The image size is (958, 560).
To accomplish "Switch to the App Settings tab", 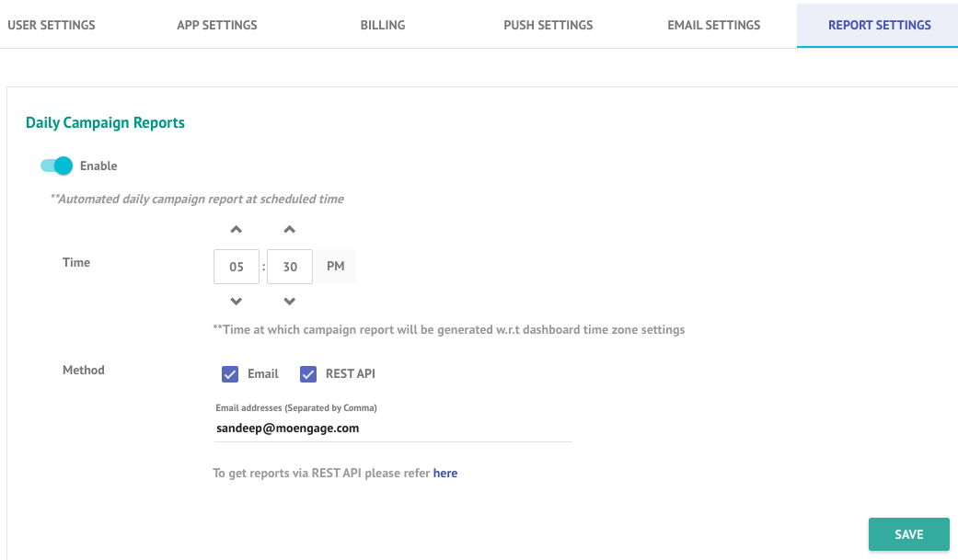I will coord(217,25).
